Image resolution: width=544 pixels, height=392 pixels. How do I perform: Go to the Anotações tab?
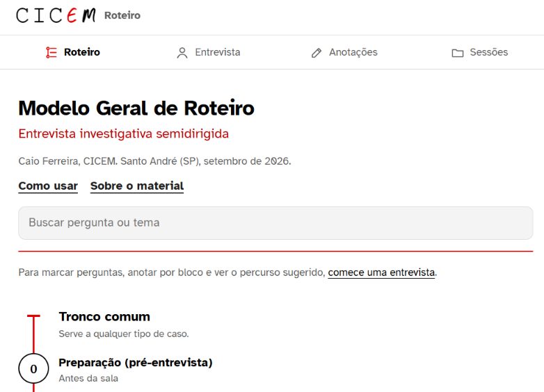coord(344,52)
